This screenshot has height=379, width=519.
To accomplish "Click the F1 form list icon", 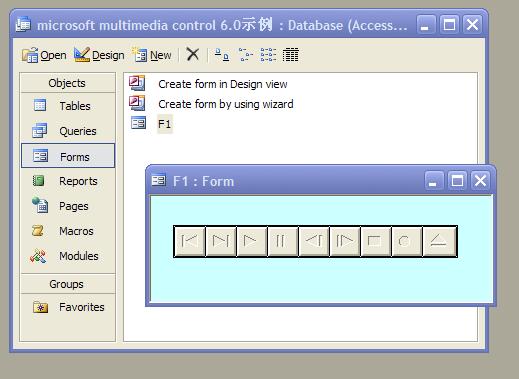I will tap(138, 123).
